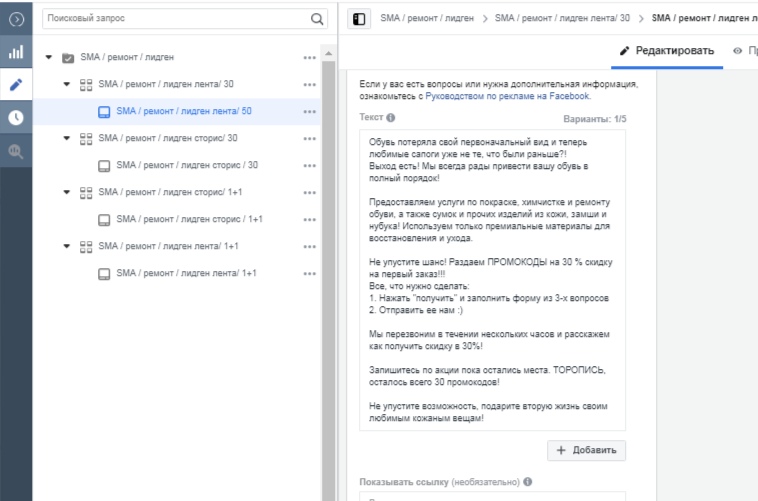
Task: Click the Добавить button under the text
Action: coord(586,450)
